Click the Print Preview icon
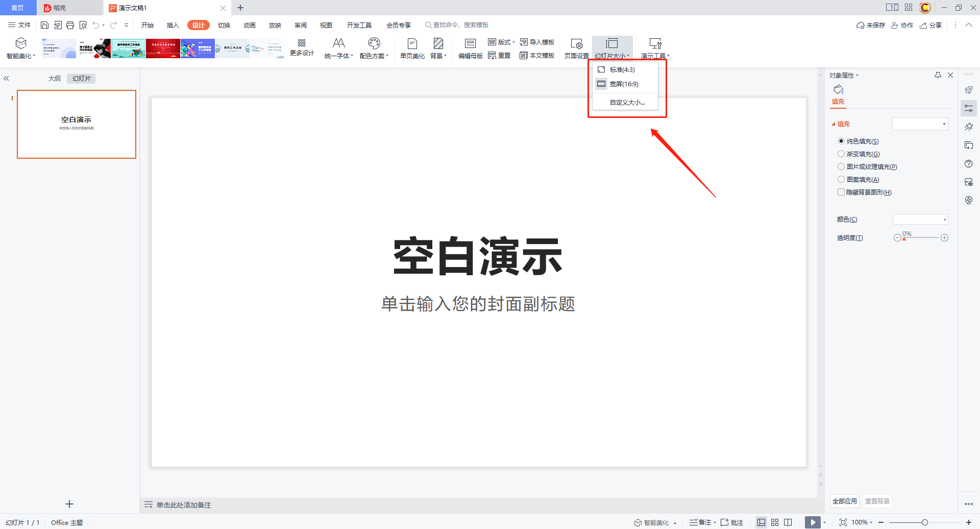 pyautogui.click(x=83, y=25)
